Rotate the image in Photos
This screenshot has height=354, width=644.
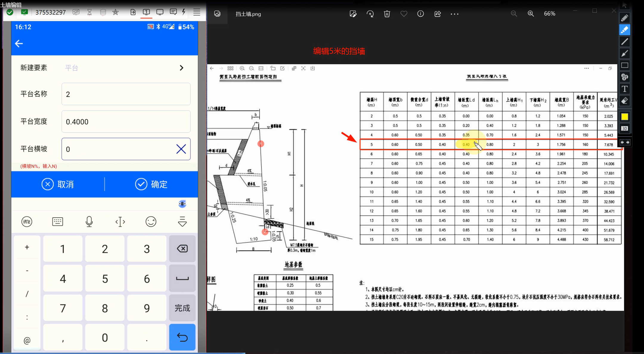(370, 14)
